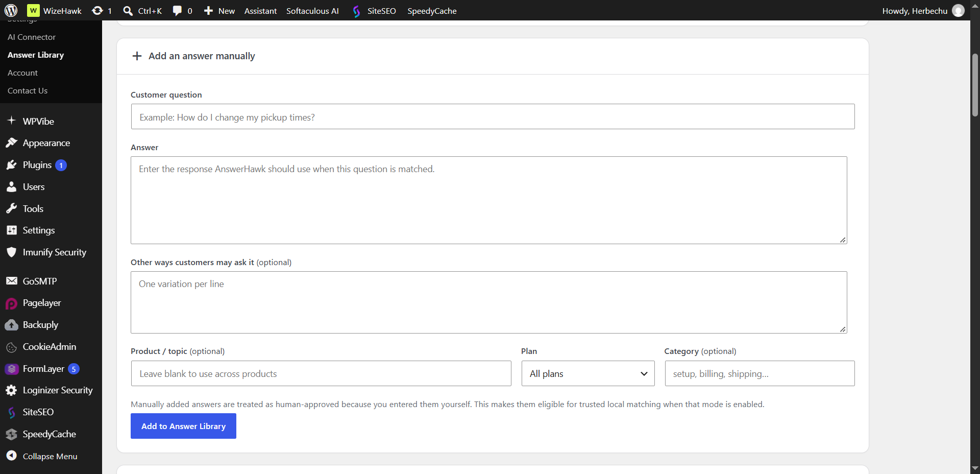Screen dimensions: 980x474
Task: Click the CookieAdmin cookie icon
Action: pyautogui.click(x=11, y=347)
